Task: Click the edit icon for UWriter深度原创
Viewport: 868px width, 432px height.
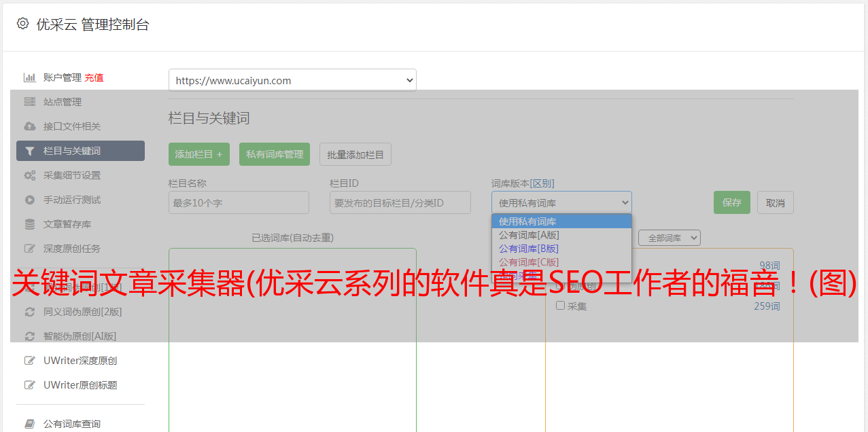Action: (x=30, y=361)
